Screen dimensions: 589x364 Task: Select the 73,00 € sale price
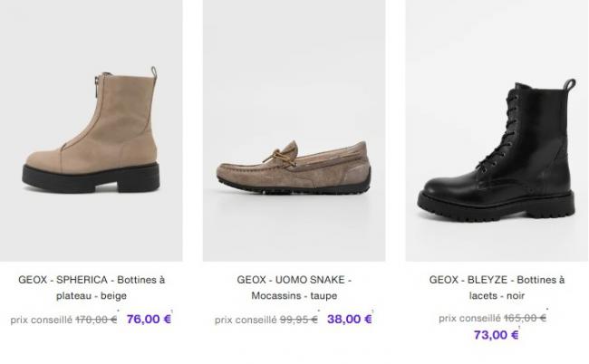tap(496, 335)
